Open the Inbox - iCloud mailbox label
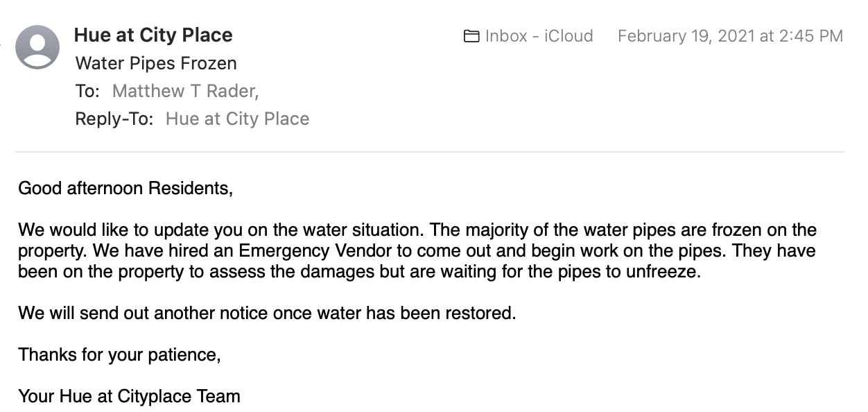Viewport: 868px width, 412px height. 539,36
